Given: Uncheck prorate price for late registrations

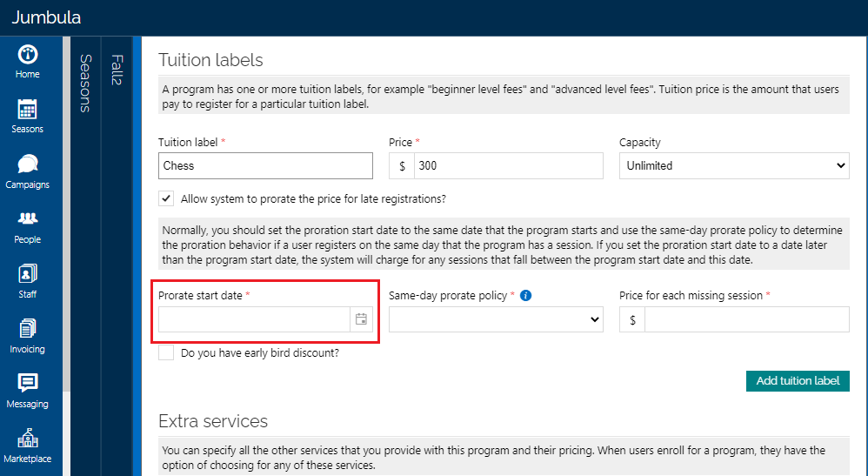Looking at the screenshot, I should (x=166, y=198).
